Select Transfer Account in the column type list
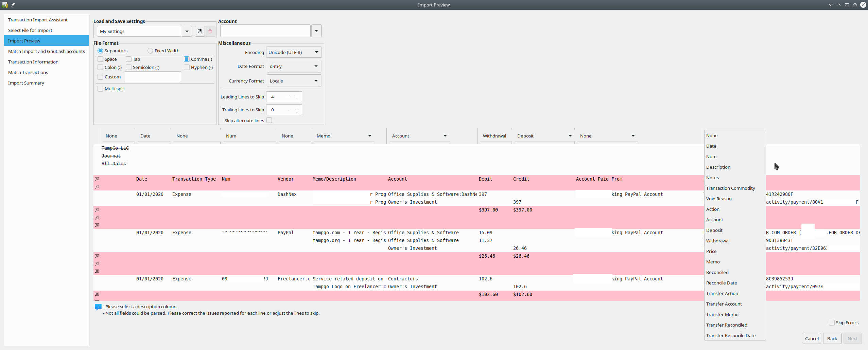The image size is (868, 350). pos(724,304)
